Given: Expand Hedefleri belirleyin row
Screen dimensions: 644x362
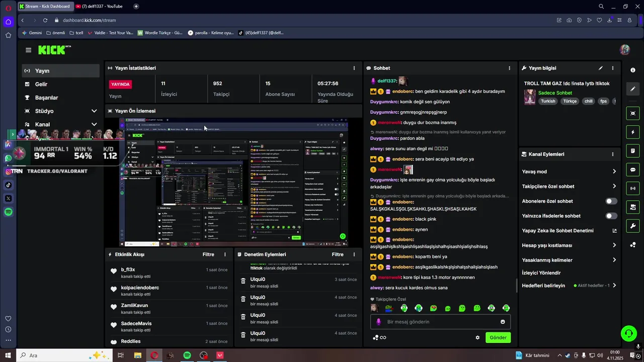Looking at the screenshot, I should point(569,286).
